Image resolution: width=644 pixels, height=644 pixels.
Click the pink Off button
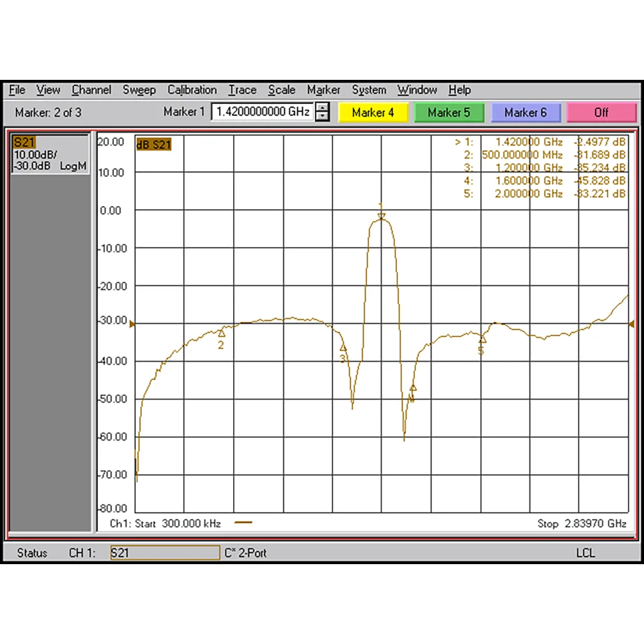pos(601,113)
